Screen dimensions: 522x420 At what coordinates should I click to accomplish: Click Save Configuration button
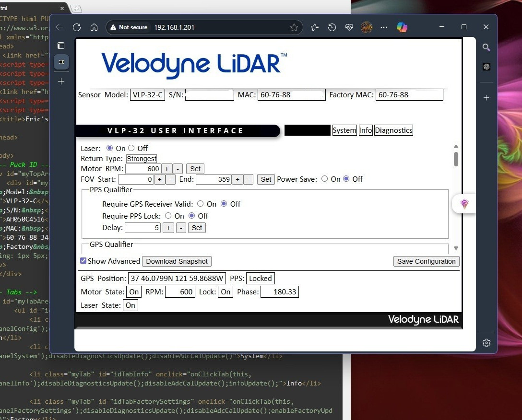click(x=426, y=261)
